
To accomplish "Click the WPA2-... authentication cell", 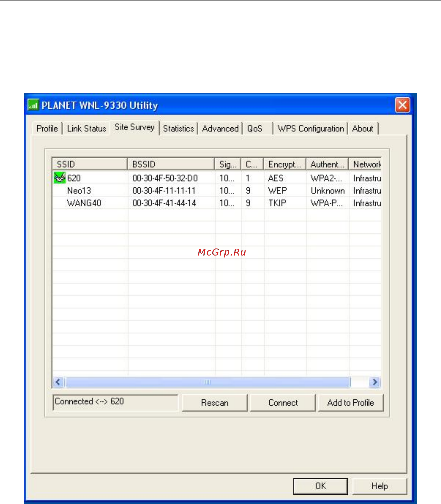I will coord(326,178).
